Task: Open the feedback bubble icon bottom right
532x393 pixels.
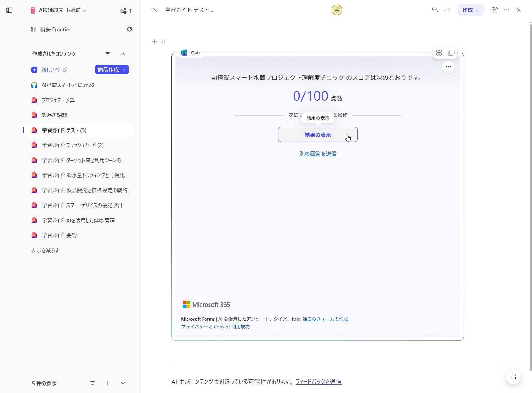Action: pyautogui.click(x=513, y=376)
